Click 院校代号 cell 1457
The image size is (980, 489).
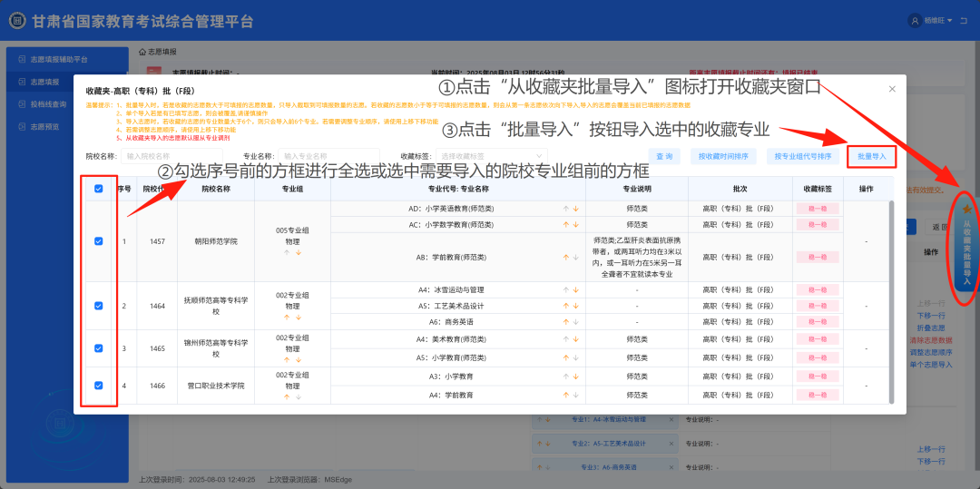(158, 241)
